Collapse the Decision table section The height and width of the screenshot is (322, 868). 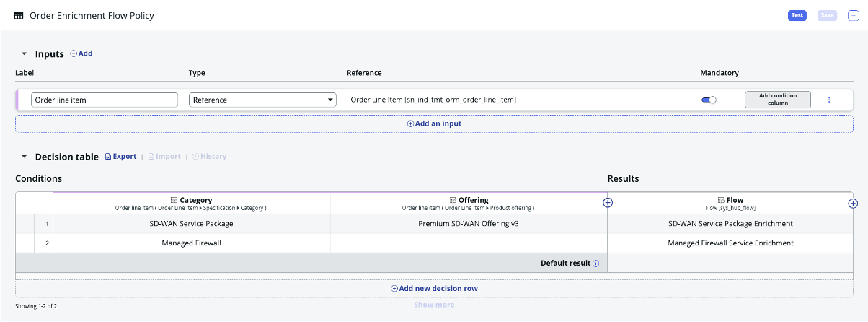(x=24, y=157)
